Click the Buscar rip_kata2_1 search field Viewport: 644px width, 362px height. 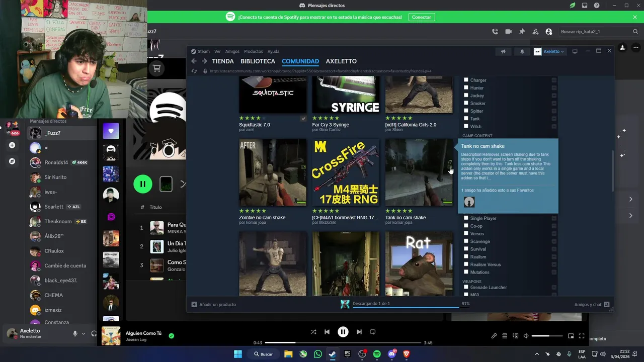pos(598,31)
